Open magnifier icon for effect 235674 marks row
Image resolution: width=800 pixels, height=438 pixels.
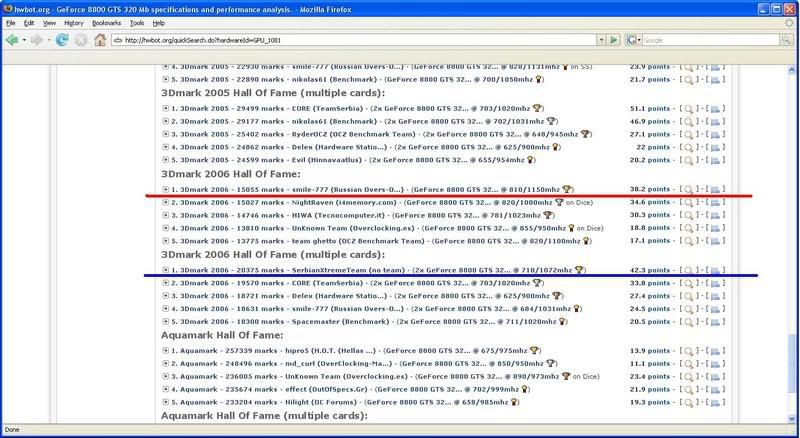pos(688,390)
